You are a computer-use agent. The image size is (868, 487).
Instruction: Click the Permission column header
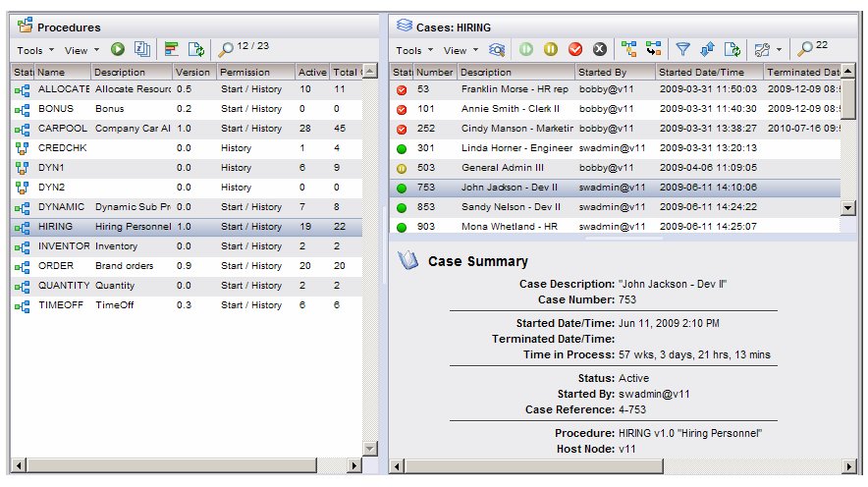pos(254,72)
